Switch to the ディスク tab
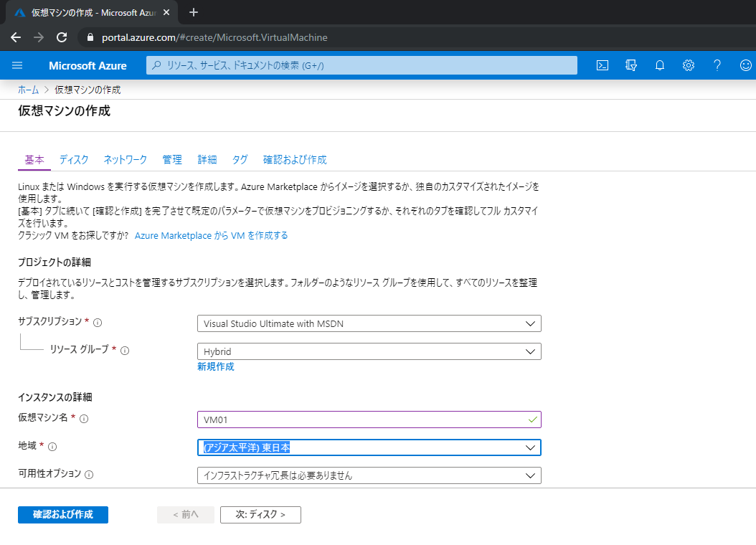Image resolution: width=756 pixels, height=545 pixels. (x=74, y=160)
